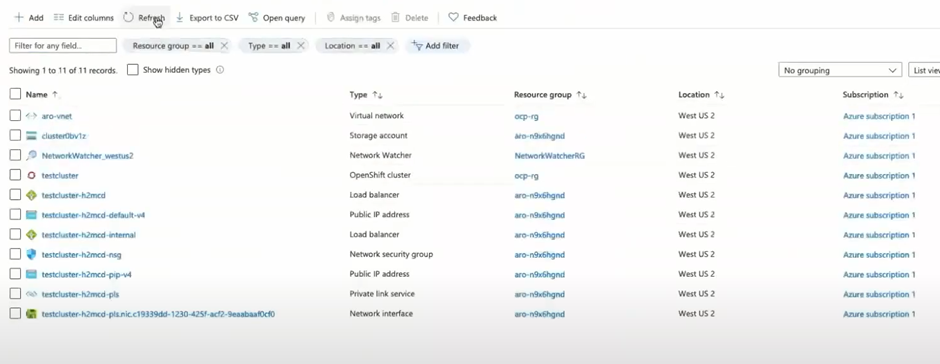The image size is (940, 364).
Task: Open query in Resource Graph
Action: pyautogui.click(x=277, y=18)
